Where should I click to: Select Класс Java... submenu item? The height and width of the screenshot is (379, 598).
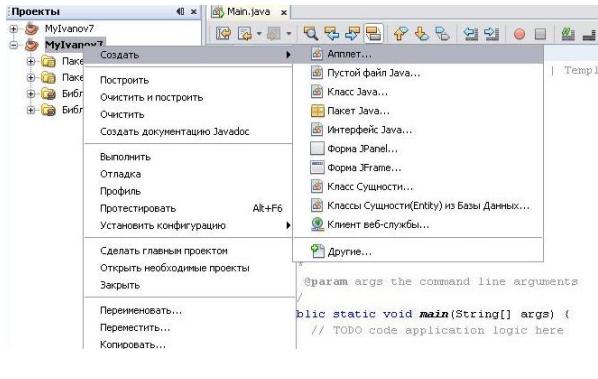coord(418,92)
